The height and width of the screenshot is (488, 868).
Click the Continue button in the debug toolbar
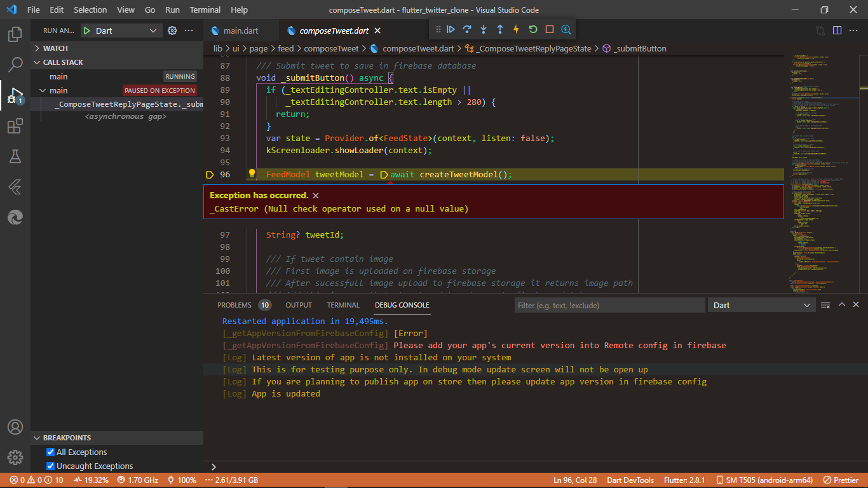pyautogui.click(x=451, y=29)
